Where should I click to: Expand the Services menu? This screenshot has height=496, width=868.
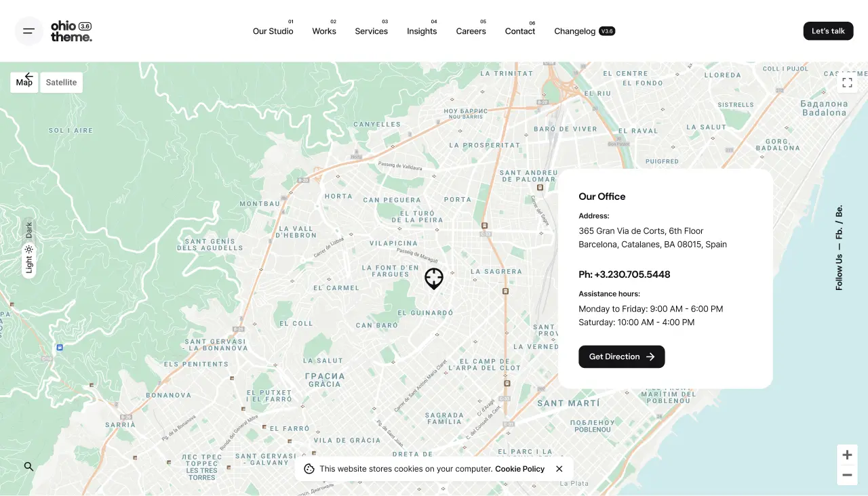point(371,31)
